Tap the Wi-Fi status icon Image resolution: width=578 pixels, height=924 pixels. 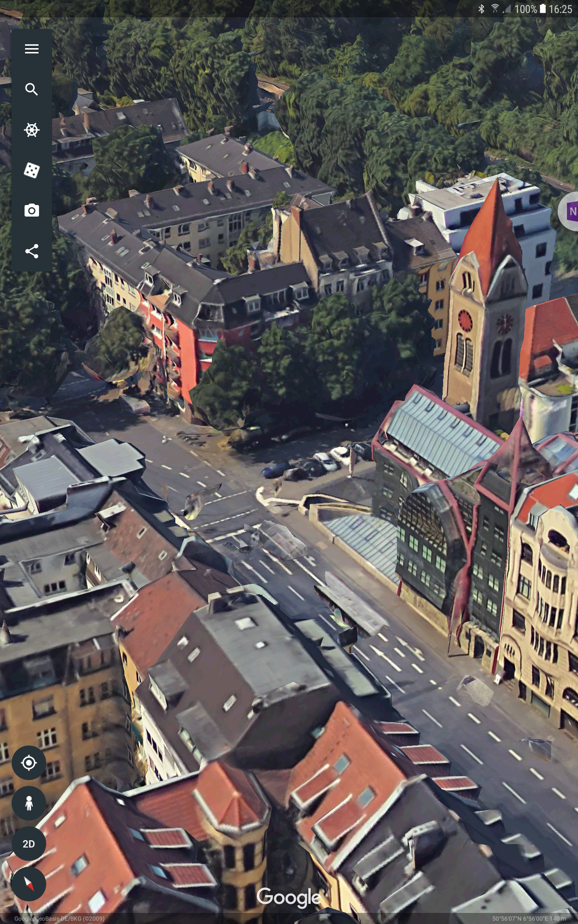[x=495, y=9]
